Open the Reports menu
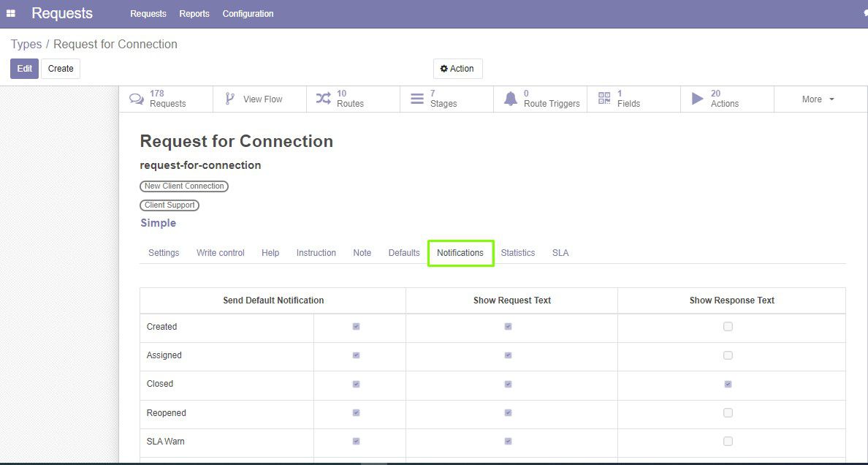Screen dimensions: 868x465 pos(194,14)
